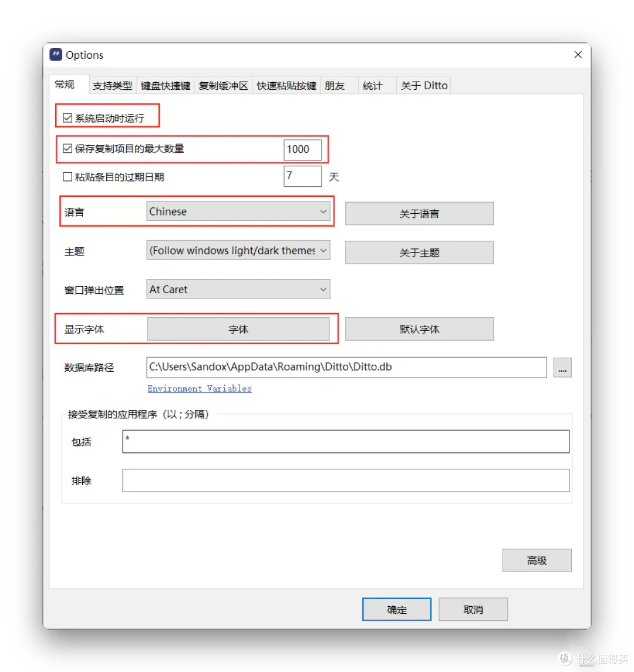Image resolution: width=634 pixels, height=672 pixels.
Task: Toggle 系统启动时运行 checkbox
Action: coord(68,118)
